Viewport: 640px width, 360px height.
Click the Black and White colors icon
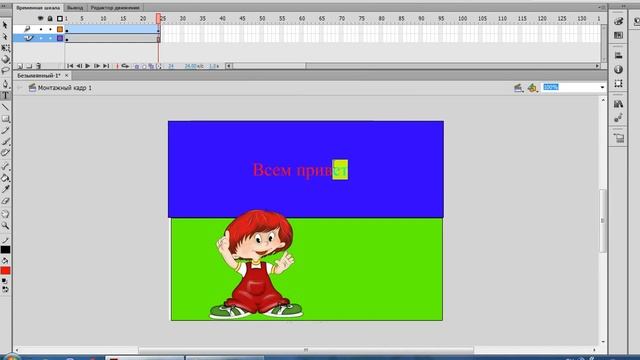4,281
